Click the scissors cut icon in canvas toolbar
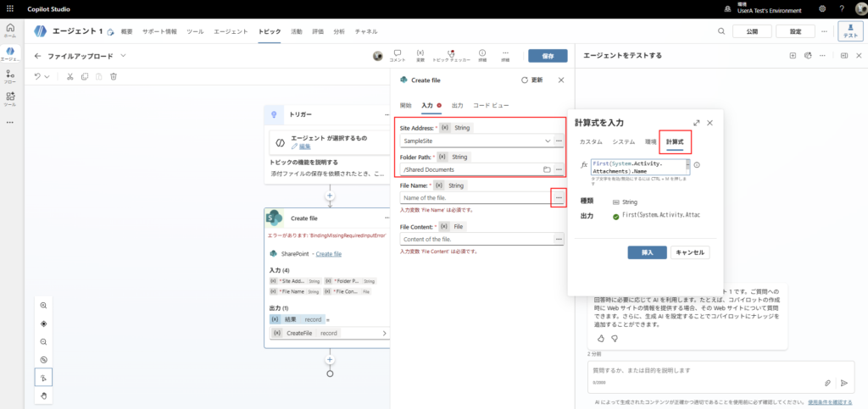This screenshot has width=868, height=409. coord(70,76)
